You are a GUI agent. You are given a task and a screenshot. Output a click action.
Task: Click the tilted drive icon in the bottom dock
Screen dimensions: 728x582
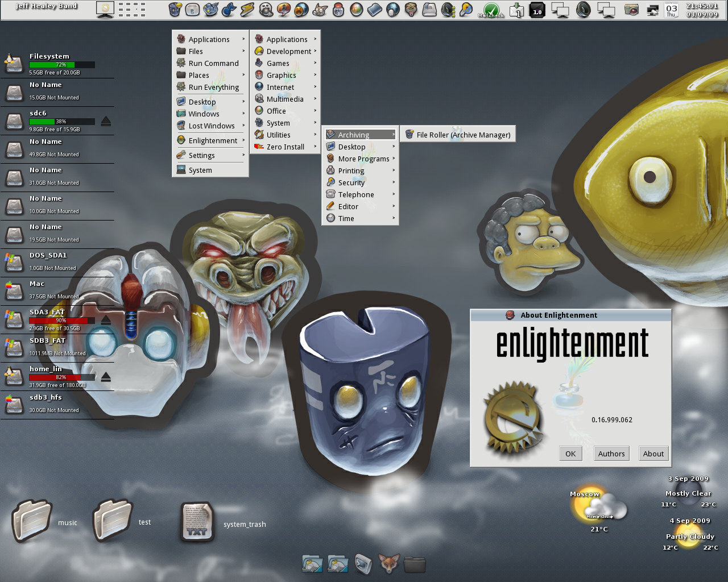363,564
